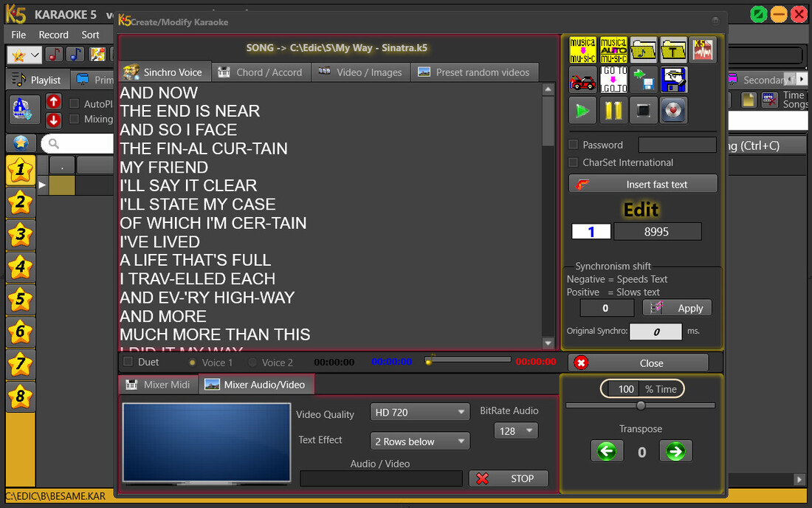Click the yellow musica to mu-si-c syllable icon
The width and height of the screenshot is (812, 508).
[x=582, y=50]
